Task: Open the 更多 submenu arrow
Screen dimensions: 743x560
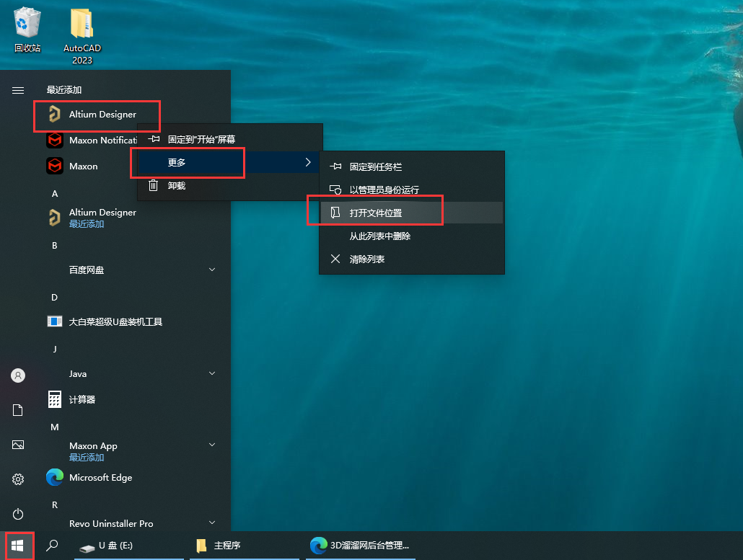Action: click(308, 162)
